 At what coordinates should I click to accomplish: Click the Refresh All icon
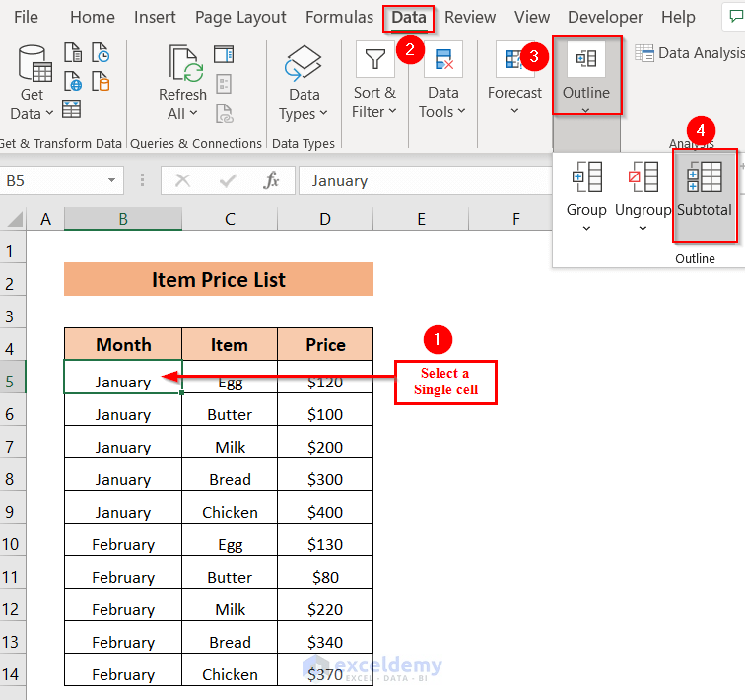[x=183, y=64]
